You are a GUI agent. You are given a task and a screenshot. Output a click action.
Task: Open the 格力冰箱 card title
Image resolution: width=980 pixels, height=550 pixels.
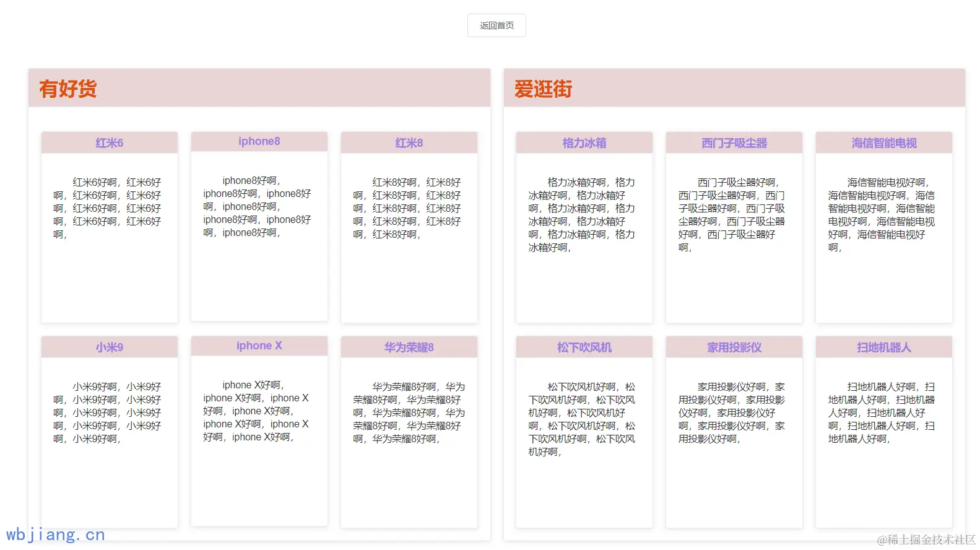coord(584,143)
